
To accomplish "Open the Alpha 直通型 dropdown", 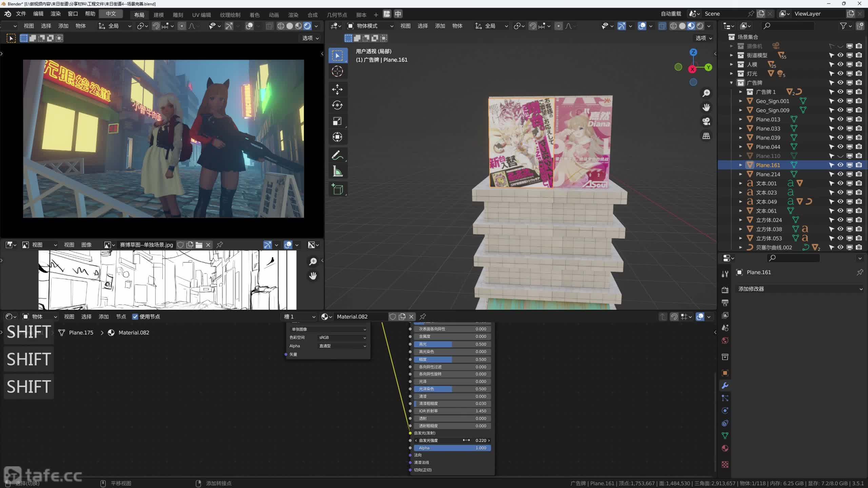I will [342, 346].
